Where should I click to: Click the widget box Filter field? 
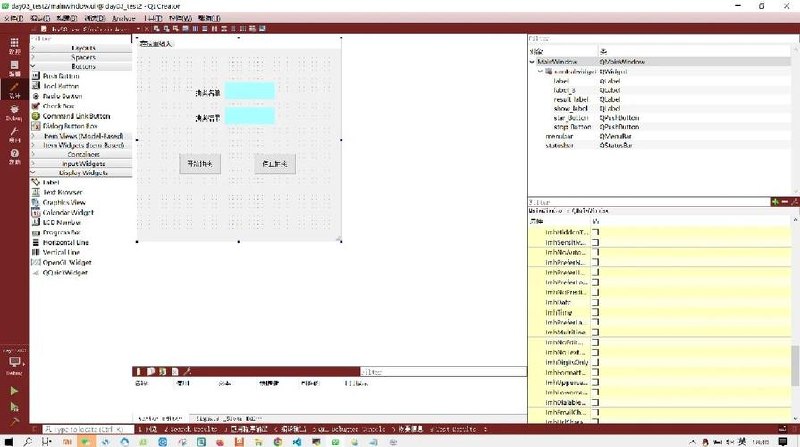pyautogui.click(x=81, y=38)
